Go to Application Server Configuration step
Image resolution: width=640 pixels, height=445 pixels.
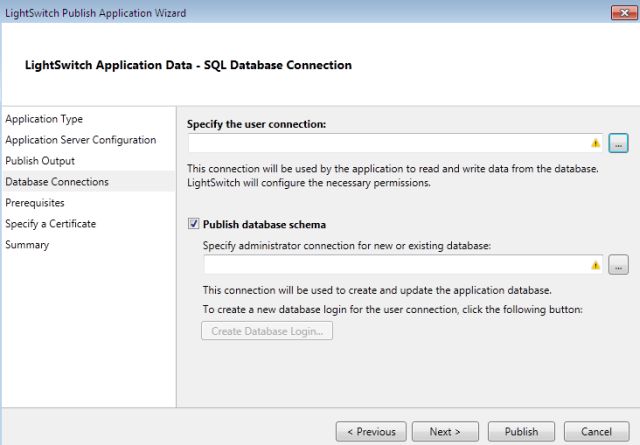[81, 140]
